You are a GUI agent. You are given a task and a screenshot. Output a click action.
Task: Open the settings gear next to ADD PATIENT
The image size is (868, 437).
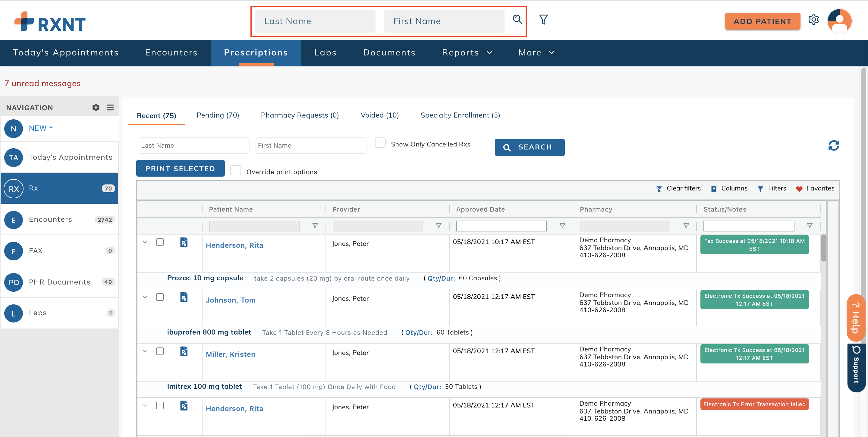point(814,20)
